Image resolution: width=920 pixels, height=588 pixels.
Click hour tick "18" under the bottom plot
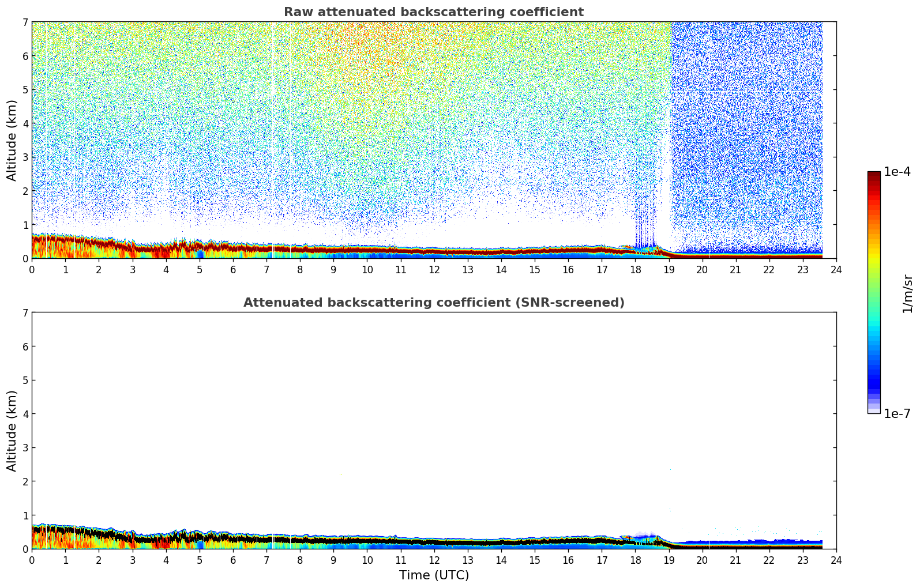point(635,560)
